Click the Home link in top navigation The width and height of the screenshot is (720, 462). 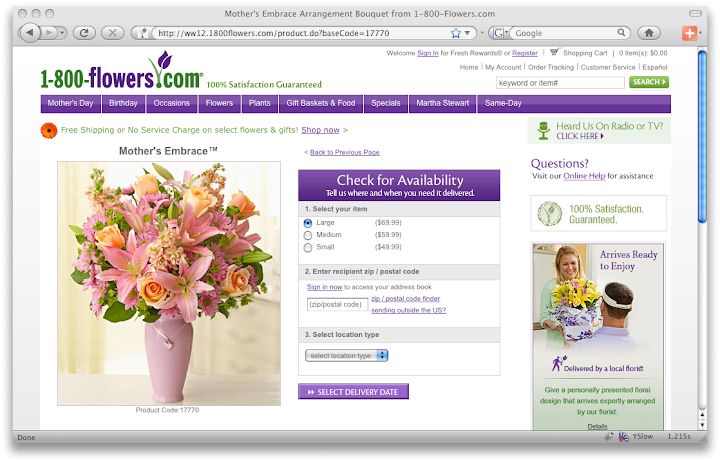(x=469, y=67)
